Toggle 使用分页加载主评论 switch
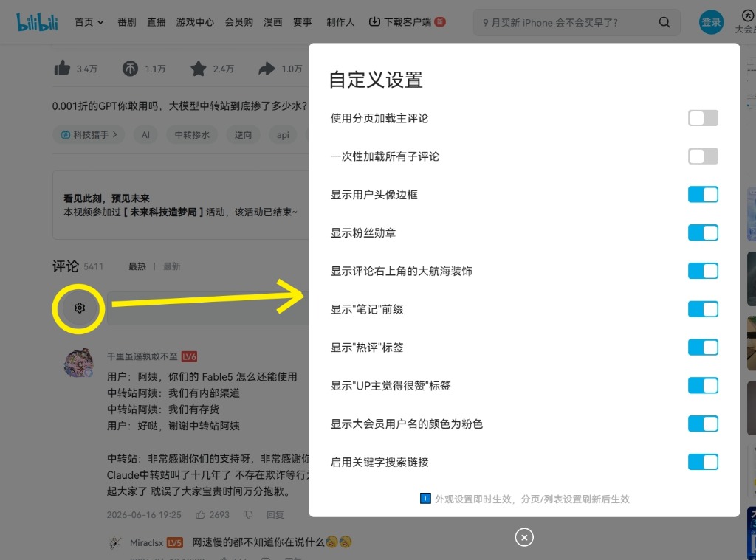 703,118
